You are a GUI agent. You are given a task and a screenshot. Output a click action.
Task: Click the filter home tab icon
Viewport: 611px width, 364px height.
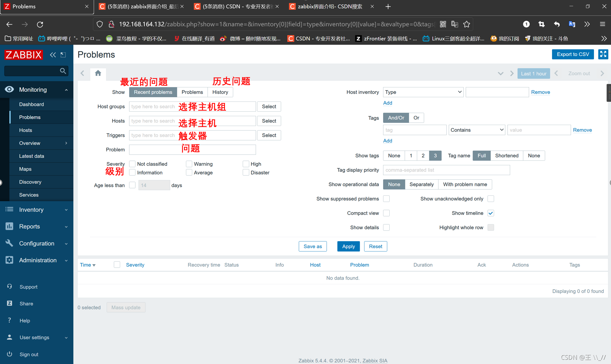point(98,73)
